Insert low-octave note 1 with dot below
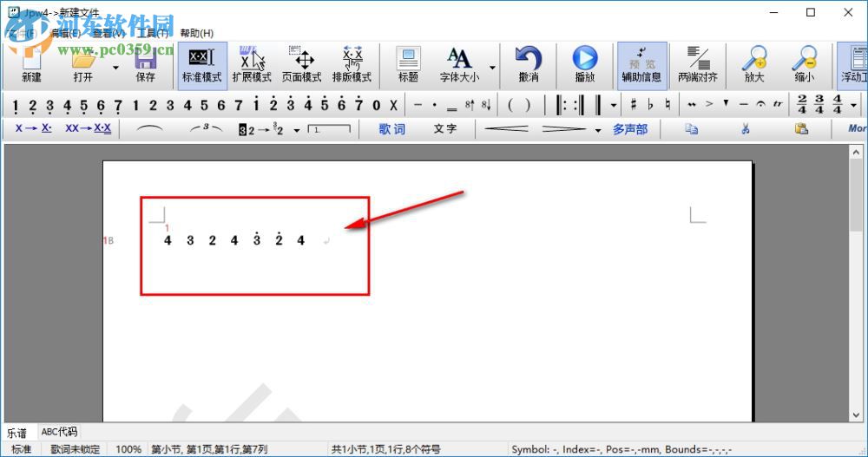The width and height of the screenshot is (868, 457). 15,105
